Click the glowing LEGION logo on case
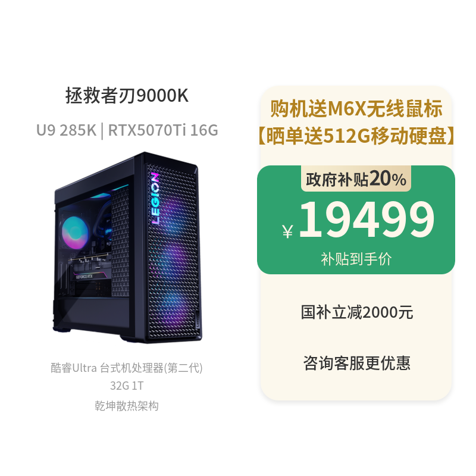Viewport: 476px width, 476px height. click(x=155, y=199)
